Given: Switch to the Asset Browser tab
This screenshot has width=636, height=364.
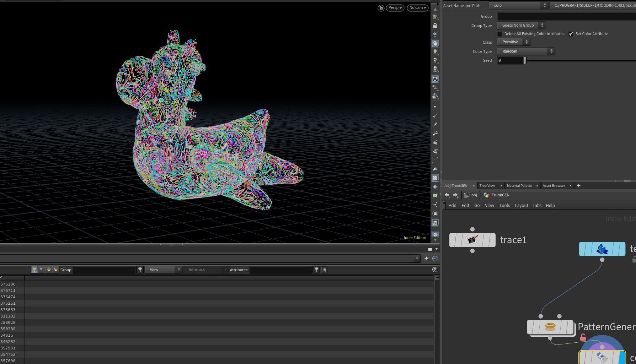Looking at the screenshot, I should tap(554, 186).
